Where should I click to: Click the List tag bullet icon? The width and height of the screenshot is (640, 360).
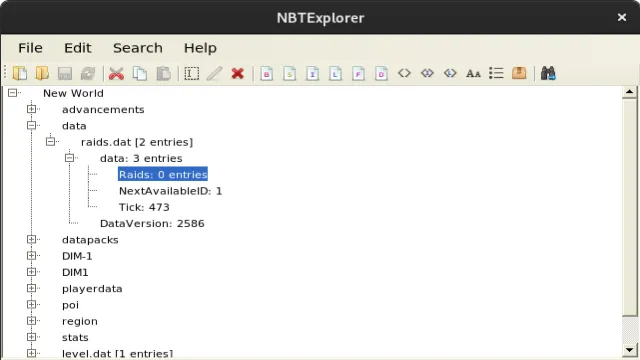pyautogui.click(x=496, y=73)
